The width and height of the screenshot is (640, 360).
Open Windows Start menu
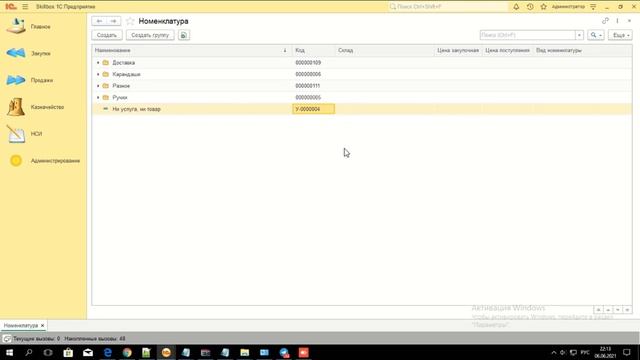[9, 353]
